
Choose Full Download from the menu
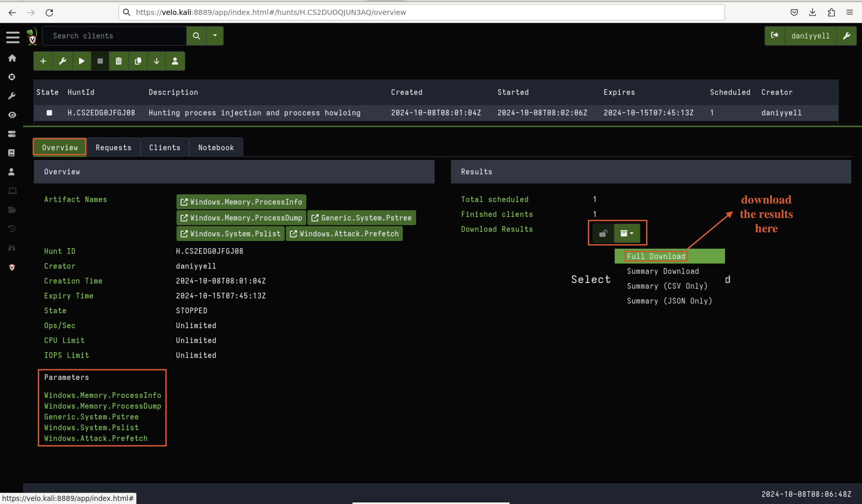tap(669, 256)
